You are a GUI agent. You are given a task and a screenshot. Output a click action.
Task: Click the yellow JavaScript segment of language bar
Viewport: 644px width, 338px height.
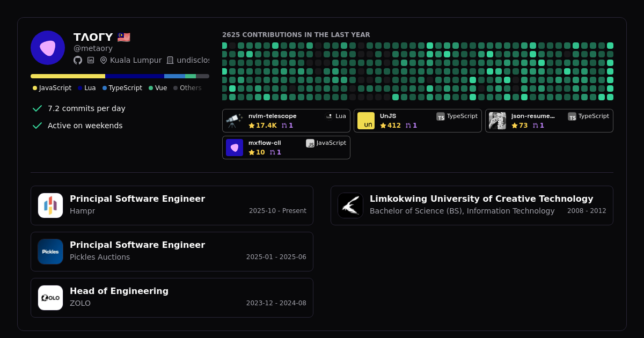(68, 76)
